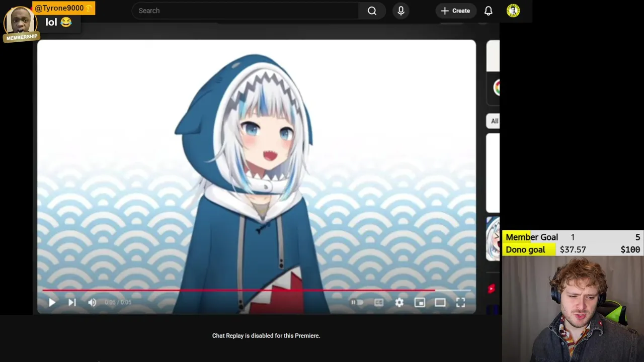Click the $37.57 donation amount
The image size is (644, 362).
573,249
